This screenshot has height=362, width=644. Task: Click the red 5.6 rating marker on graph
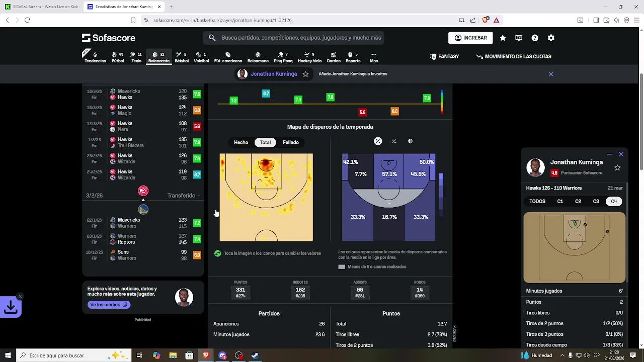click(362, 112)
